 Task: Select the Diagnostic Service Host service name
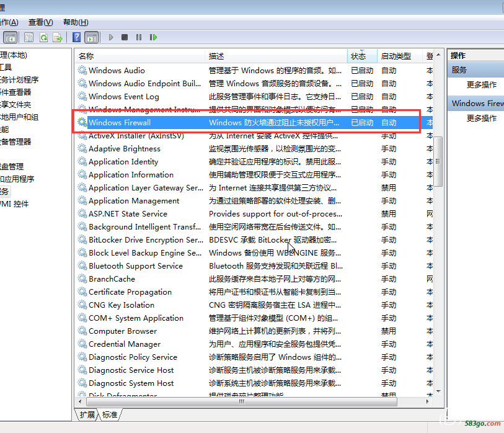pos(131,370)
